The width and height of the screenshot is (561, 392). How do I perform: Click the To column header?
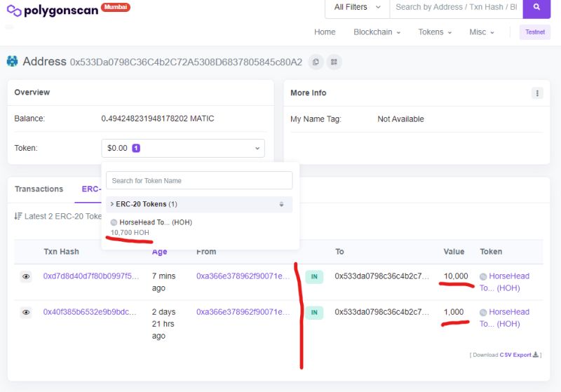[x=339, y=252]
